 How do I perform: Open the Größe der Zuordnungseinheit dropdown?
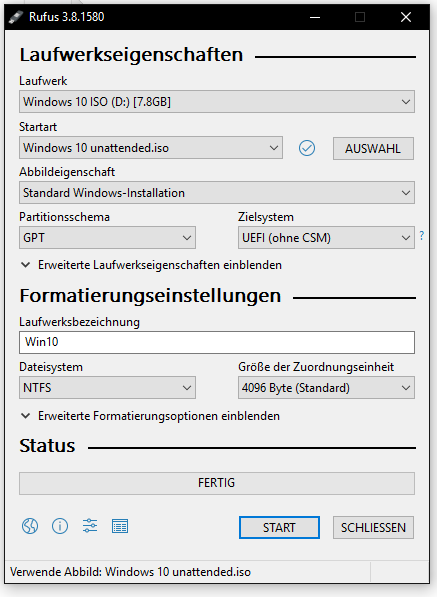326,388
